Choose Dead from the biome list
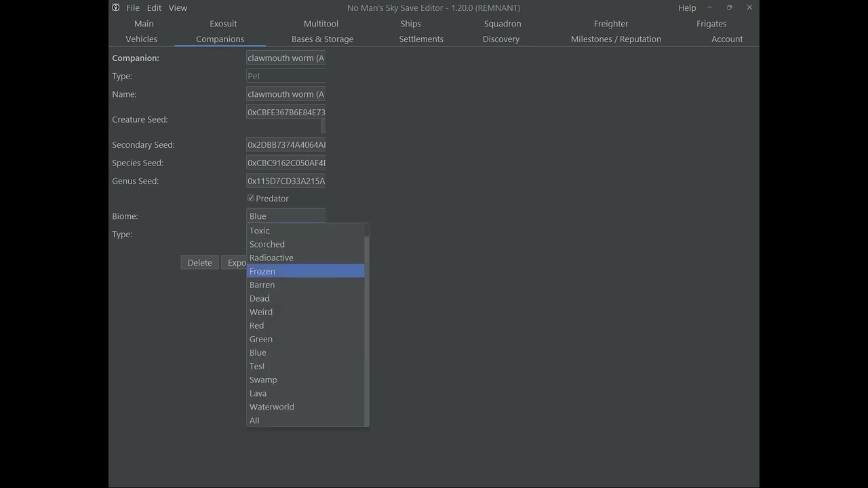The width and height of the screenshot is (868, 488). click(306, 298)
